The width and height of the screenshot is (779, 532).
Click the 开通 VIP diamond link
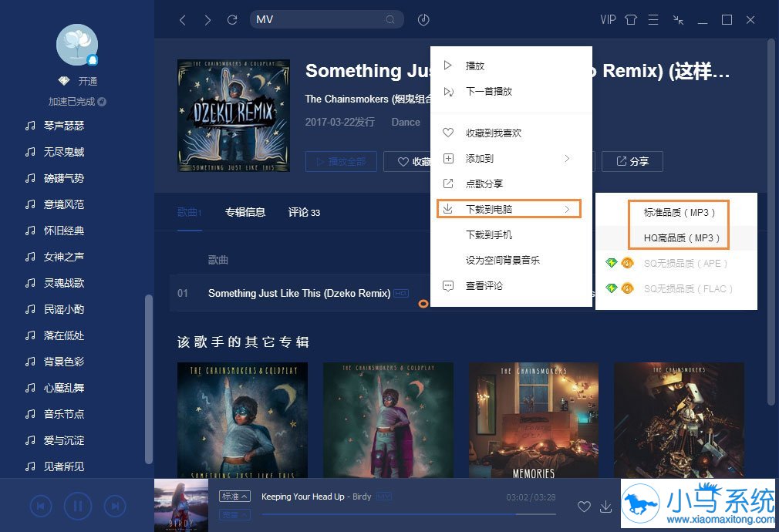click(x=77, y=81)
